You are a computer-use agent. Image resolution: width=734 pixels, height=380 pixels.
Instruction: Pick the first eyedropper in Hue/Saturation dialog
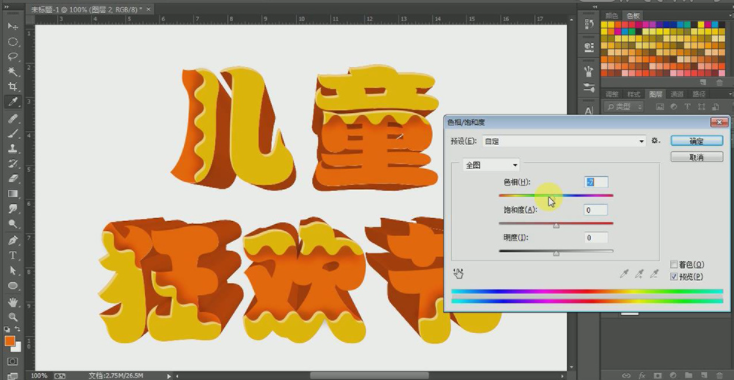tap(624, 274)
